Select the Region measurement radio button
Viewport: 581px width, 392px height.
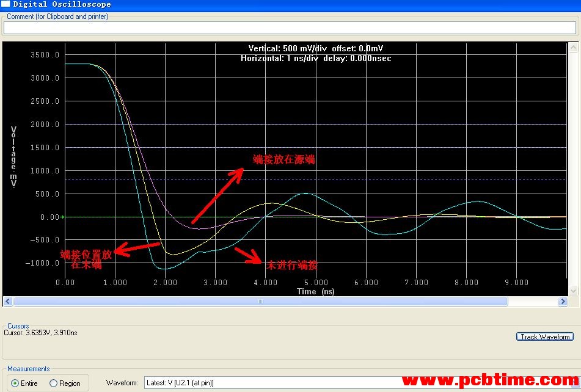(x=53, y=383)
